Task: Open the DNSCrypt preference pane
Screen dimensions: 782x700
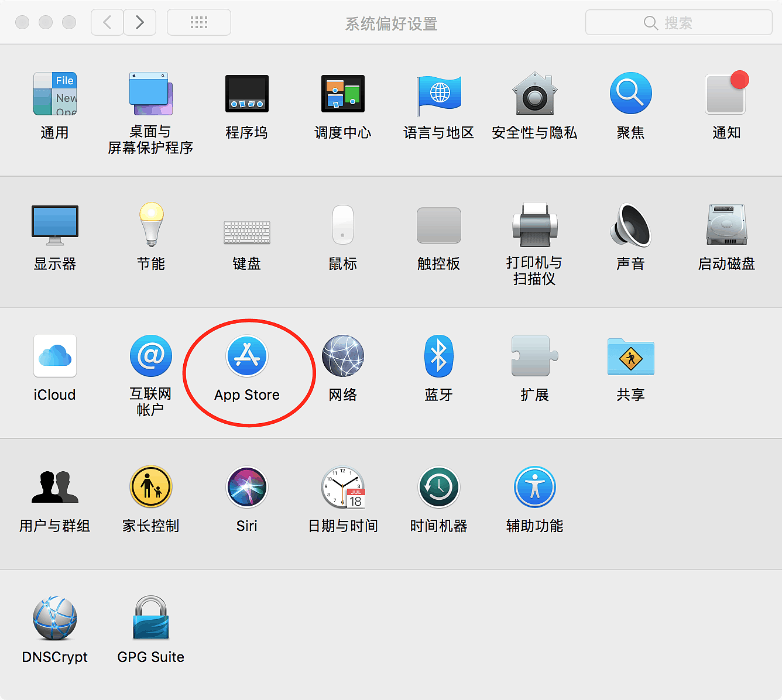Action: click(55, 619)
